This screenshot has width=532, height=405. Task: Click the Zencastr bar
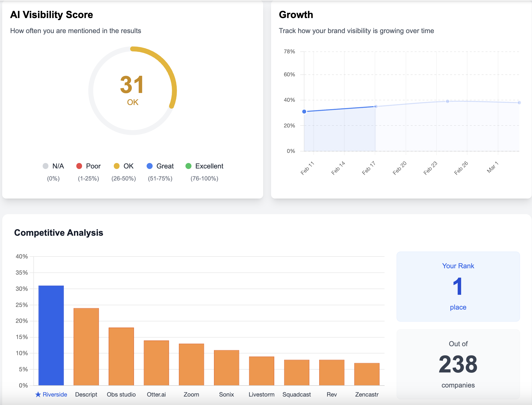[x=367, y=374]
